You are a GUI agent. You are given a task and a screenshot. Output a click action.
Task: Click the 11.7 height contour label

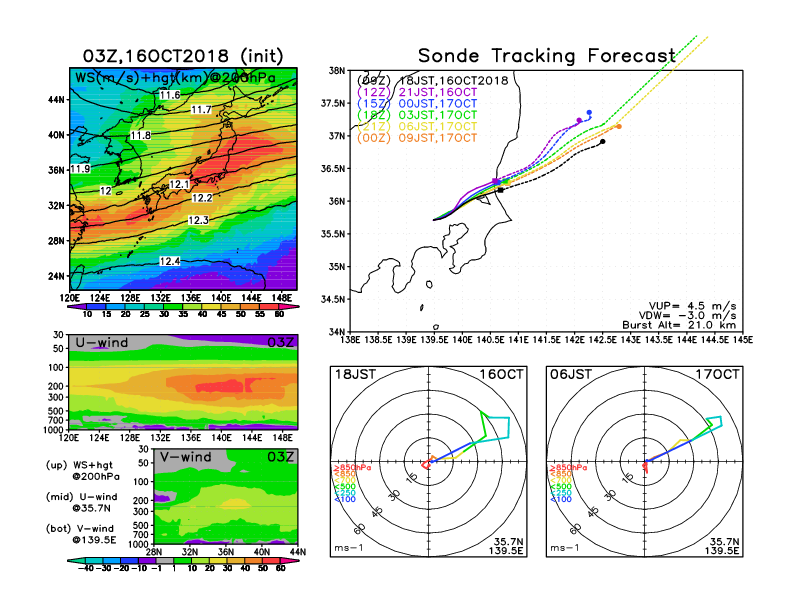pyautogui.click(x=201, y=110)
